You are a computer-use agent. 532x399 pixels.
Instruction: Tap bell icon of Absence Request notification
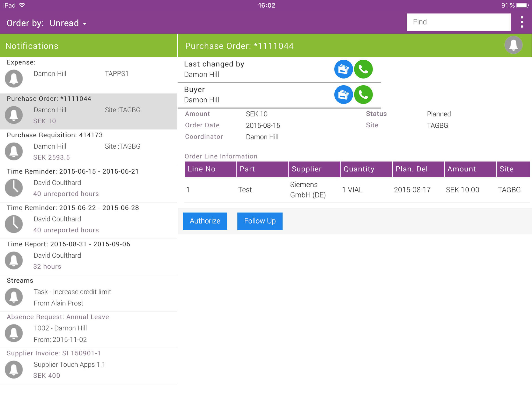[x=14, y=333]
